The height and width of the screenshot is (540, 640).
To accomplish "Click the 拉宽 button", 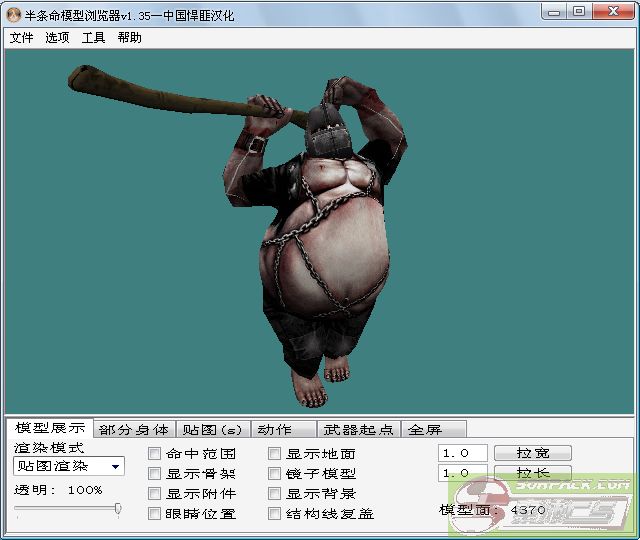I will point(532,453).
